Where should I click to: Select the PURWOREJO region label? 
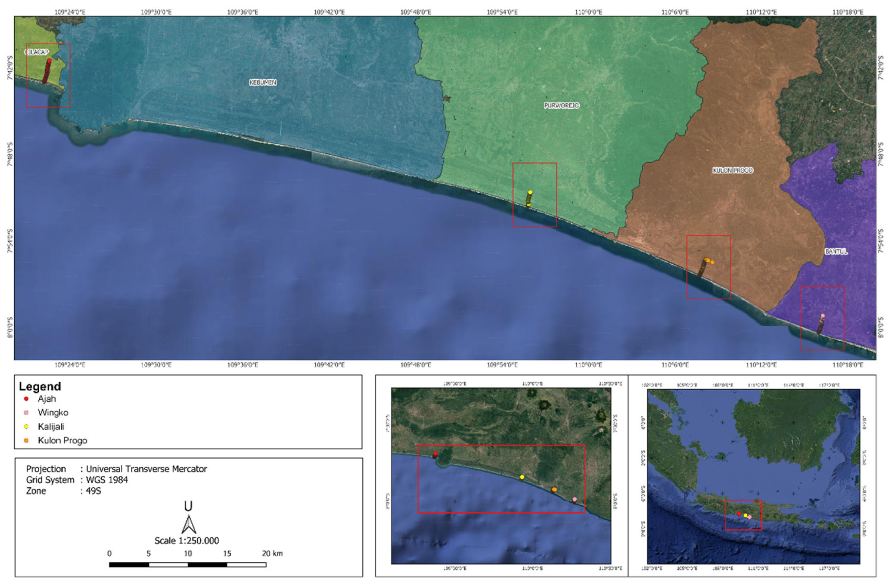click(x=561, y=106)
